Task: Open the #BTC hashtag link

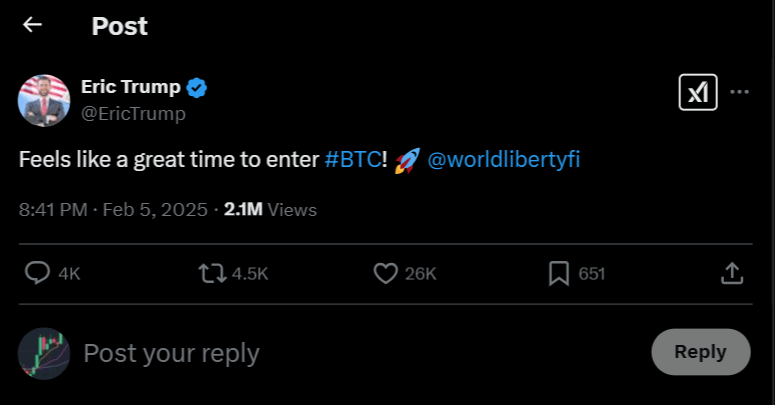Action: coord(353,160)
